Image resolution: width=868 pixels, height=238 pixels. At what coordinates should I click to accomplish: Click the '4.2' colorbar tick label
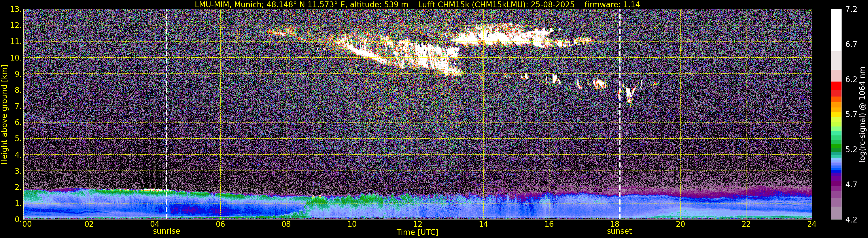pyautogui.click(x=851, y=220)
